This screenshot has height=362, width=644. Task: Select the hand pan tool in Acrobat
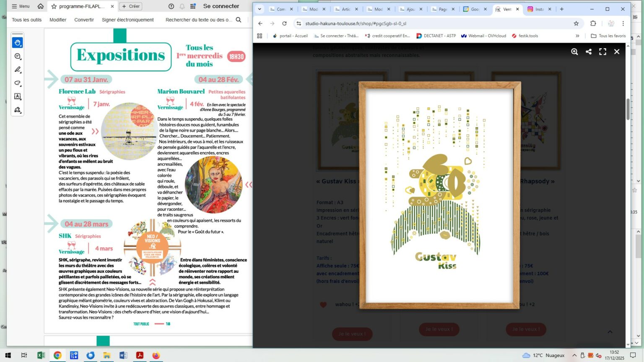tap(18, 43)
